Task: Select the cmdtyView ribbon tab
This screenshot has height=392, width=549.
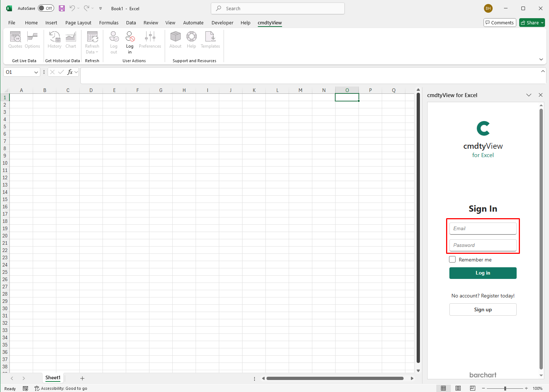Action: 270,23
